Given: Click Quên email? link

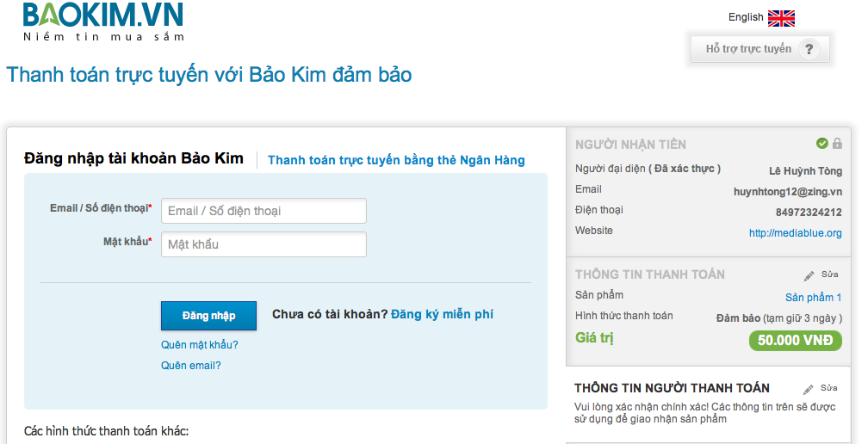Looking at the screenshot, I should (191, 366).
